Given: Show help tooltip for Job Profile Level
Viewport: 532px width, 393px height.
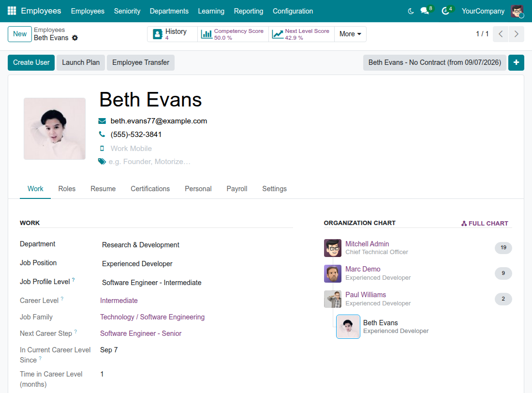Looking at the screenshot, I should coord(74,280).
